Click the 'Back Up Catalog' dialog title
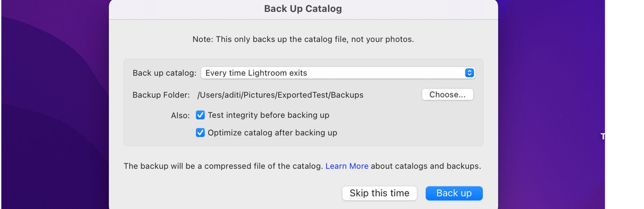Image resolution: width=644 pixels, height=209 pixels. click(303, 8)
